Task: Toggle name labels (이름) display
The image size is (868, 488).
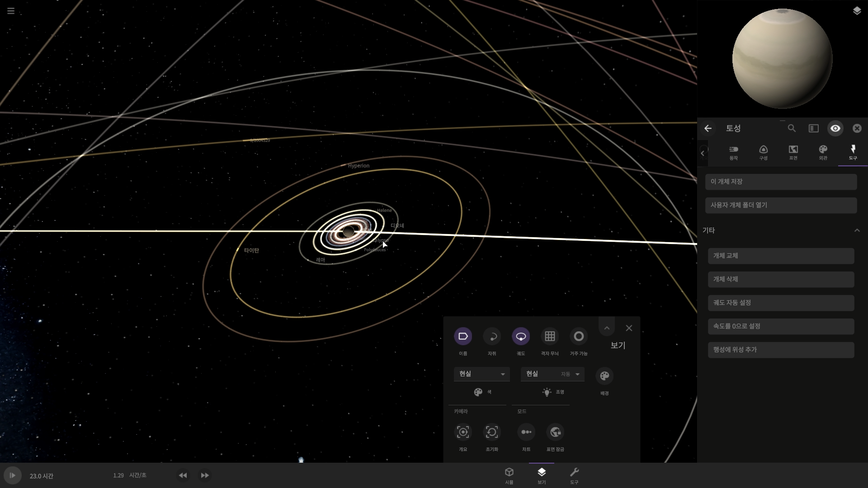Action: [463, 337]
